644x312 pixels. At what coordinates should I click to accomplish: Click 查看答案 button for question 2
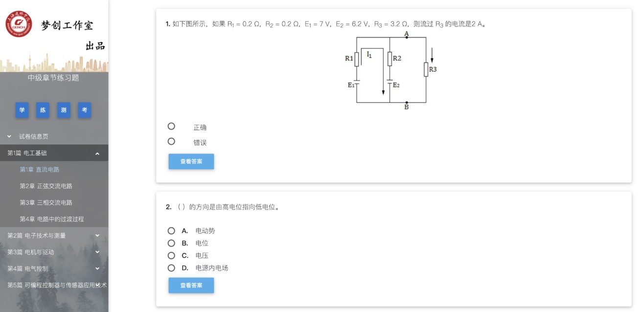click(191, 285)
